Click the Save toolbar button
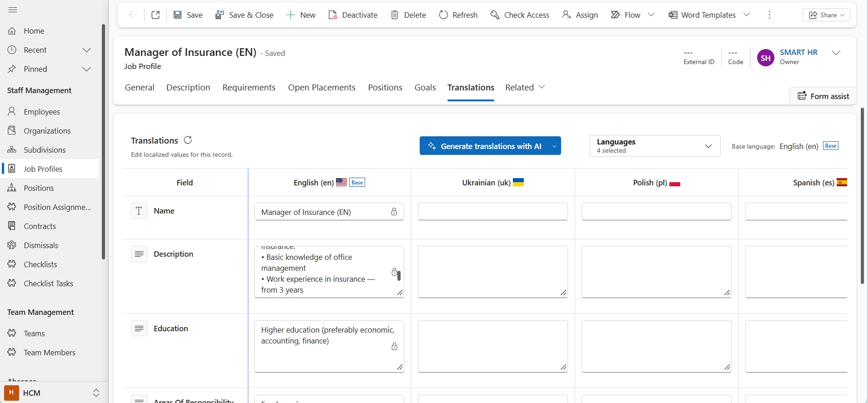The height and width of the screenshot is (403, 868). 188,15
